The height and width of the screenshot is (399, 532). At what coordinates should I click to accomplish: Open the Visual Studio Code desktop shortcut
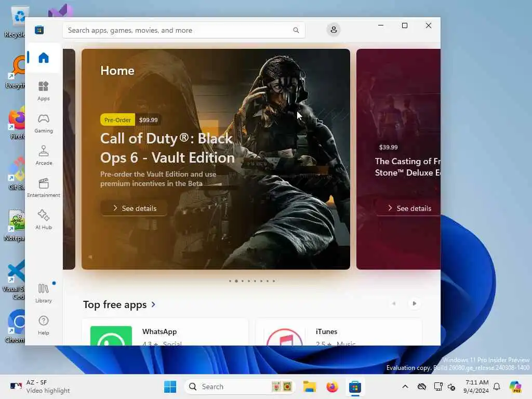click(x=14, y=280)
